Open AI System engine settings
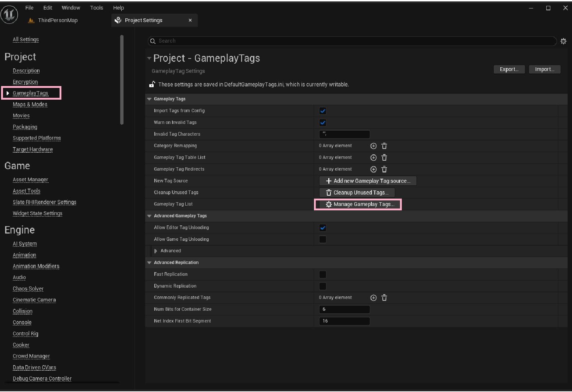572x392 pixels. pos(25,244)
